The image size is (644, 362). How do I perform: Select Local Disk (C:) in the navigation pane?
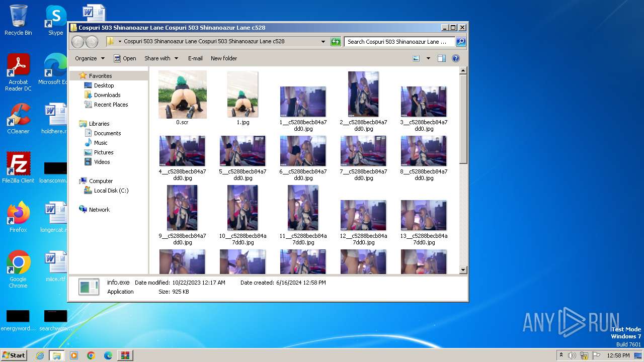[111, 191]
